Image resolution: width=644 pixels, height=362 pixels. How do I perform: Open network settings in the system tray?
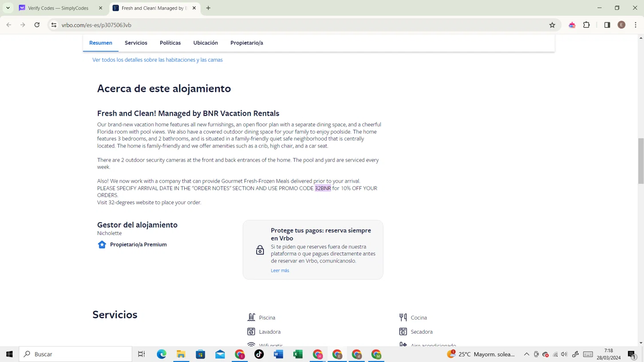coord(555,354)
